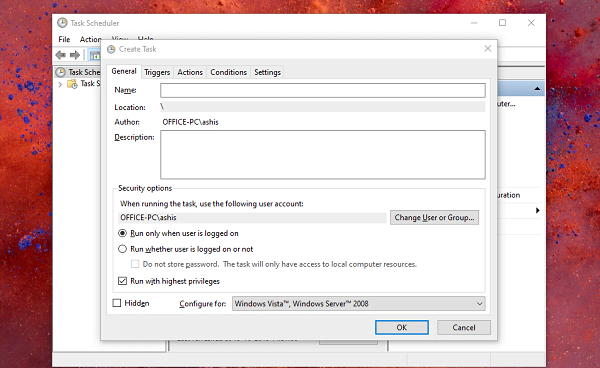This screenshot has width=600, height=368.
Task: Click the back arrow in Task Scheduler toolbar
Action: pos(60,55)
